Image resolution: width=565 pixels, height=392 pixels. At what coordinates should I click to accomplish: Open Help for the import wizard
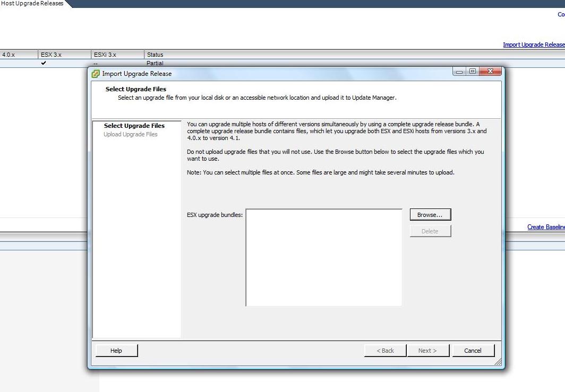(x=116, y=350)
